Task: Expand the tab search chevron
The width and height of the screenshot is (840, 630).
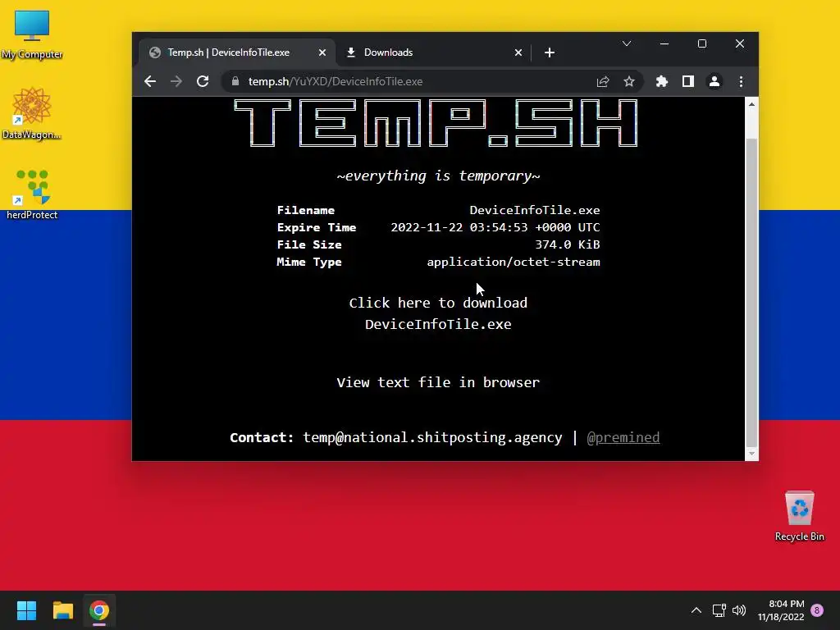Action: (x=627, y=43)
